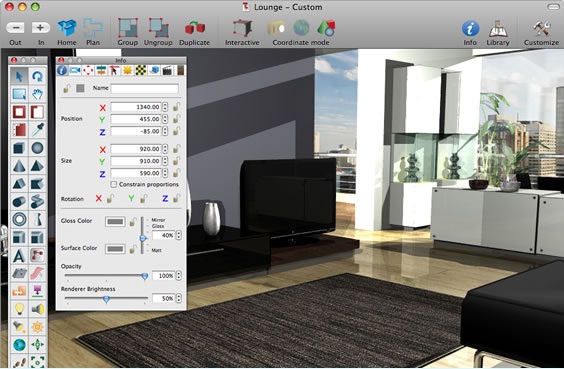The image size is (564, 369).
Task: Click the Opacity percentage stepper
Action: click(179, 276)
